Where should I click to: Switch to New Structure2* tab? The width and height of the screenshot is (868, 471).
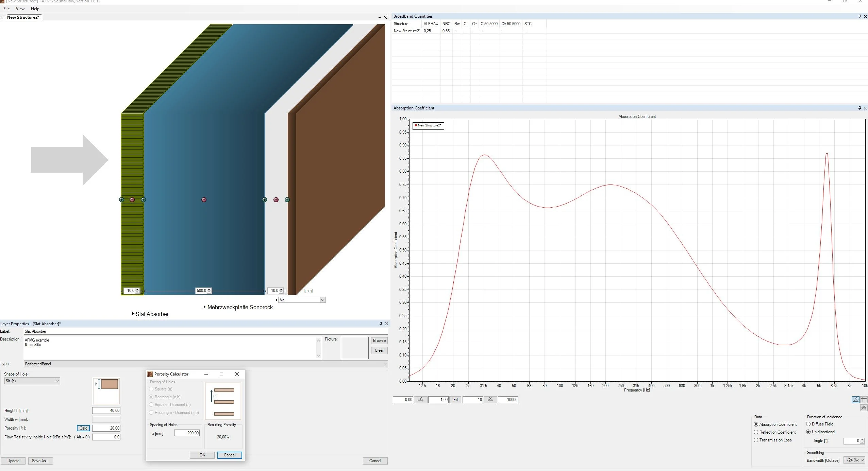[23, 17]
